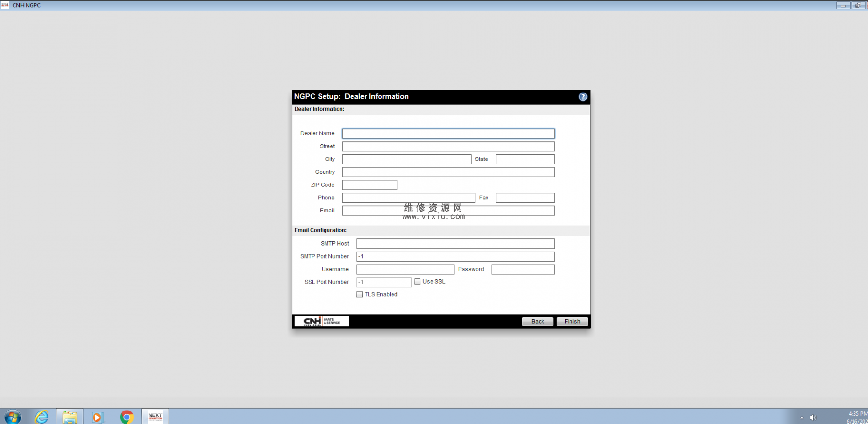The height and width of the screenshot is (424, 868).
Task: Open Windows Media Player from taskbar
Action: pos(97,417)
